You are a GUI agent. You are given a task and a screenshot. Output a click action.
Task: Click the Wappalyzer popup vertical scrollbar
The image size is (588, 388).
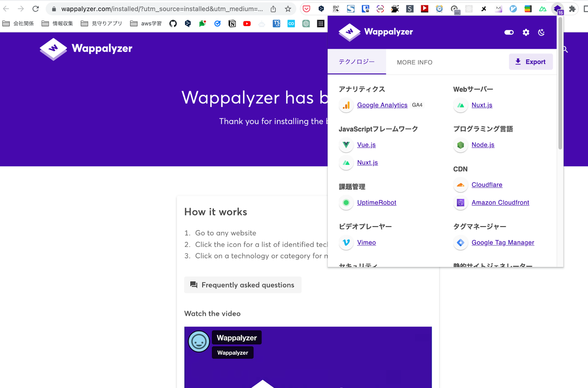click(560, 84)
